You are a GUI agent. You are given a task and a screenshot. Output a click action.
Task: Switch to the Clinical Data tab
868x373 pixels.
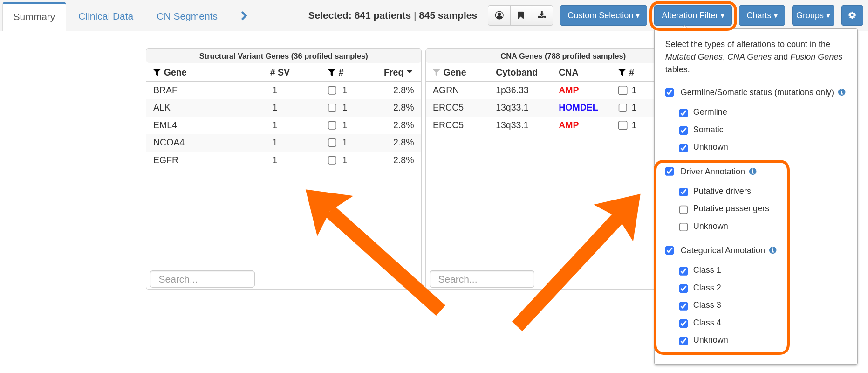click(106, 16)
